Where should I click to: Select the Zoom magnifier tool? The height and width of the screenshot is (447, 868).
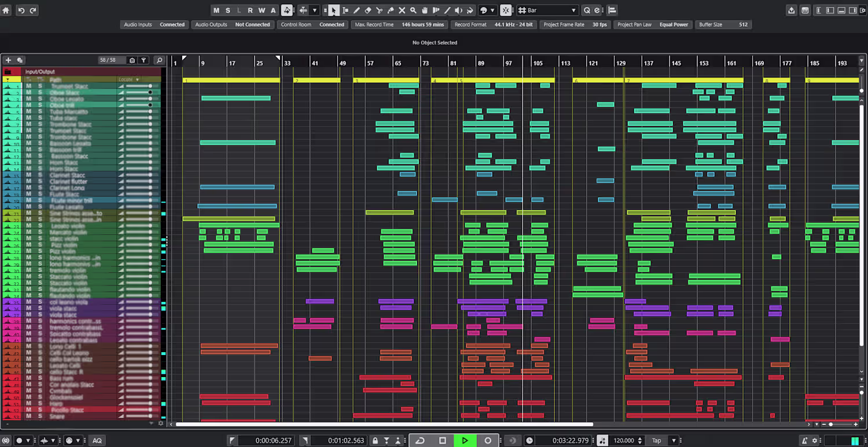click(x=413, y=10)
